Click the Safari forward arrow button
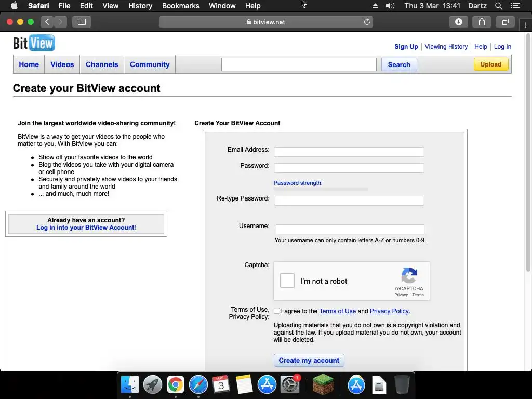 [x=60, y=22]
